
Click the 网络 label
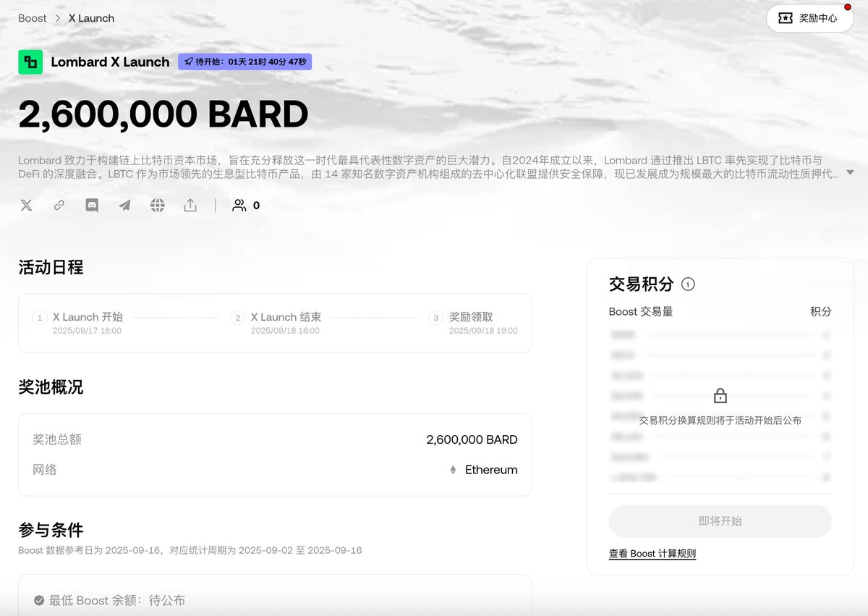coord(45,470)
